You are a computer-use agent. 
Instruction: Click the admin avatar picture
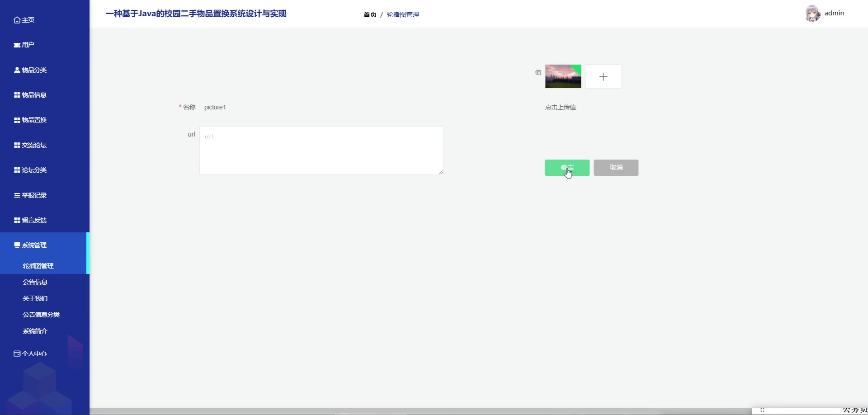pyautogui.click(x=812, y=14)
